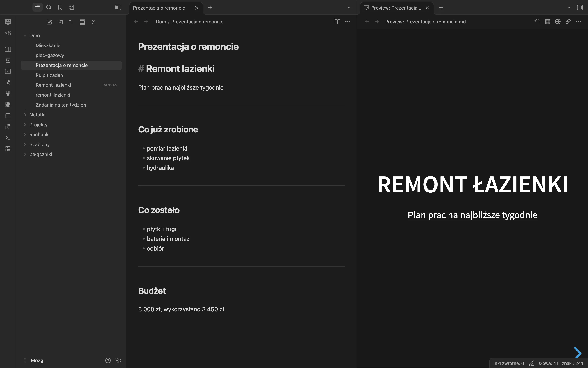Screen dimensions: 588x368
Task: Click auto-reveal current file icon
Action: [x=82, y=22]
